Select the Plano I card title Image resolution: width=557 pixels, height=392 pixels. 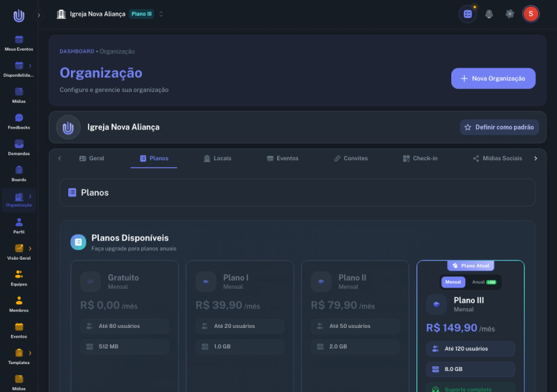click(235, 278)
